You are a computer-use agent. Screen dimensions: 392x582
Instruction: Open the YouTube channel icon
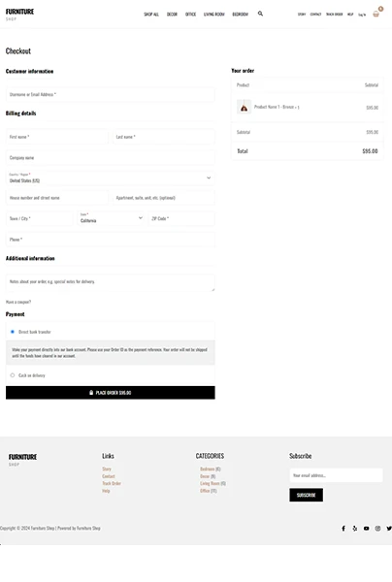click(367, 529)
